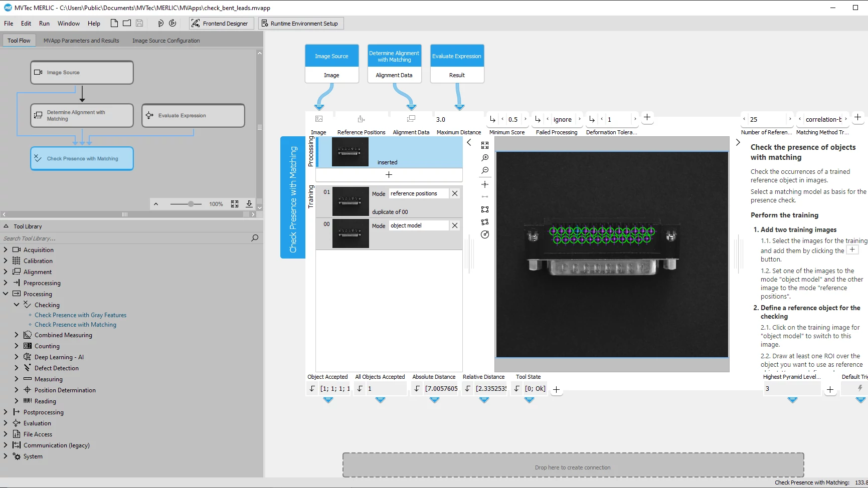Open the Mode dropdown showing reference positions
The width and height of the screenshot is (868, 488).
[419, 193]
